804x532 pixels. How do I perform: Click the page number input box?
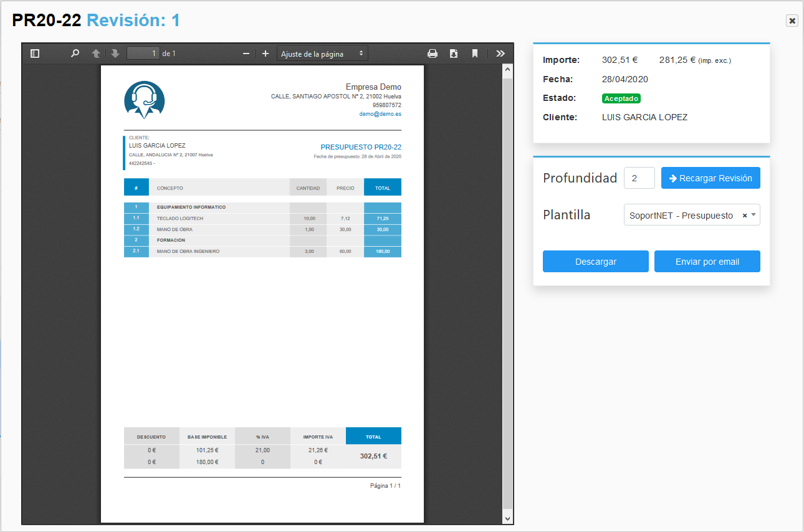coord(143,54)
